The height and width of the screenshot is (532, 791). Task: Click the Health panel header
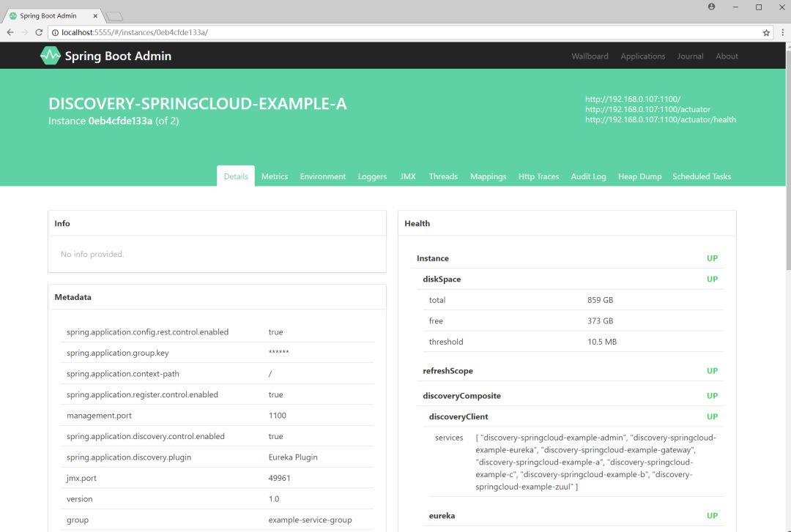pyautogui.click(x=567, y=223)
